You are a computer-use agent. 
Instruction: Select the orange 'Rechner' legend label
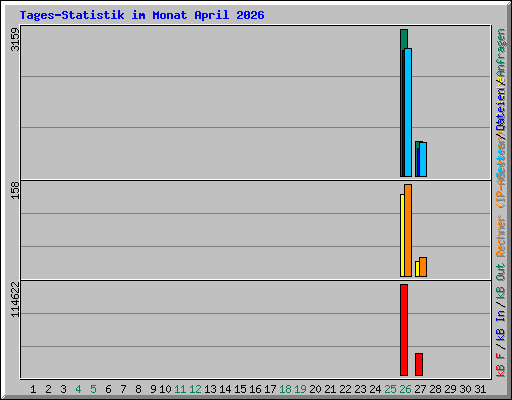(501, 236)
